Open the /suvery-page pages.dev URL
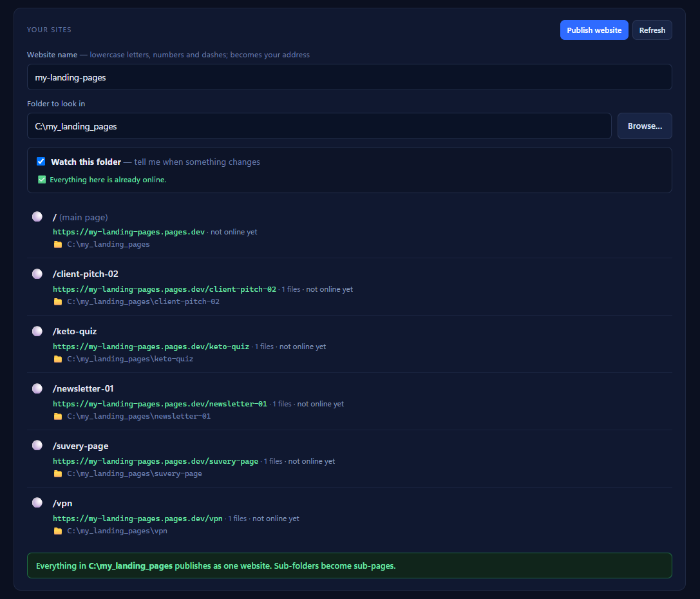This screenshot has height=599, width=700. click(x=155, y=461)
